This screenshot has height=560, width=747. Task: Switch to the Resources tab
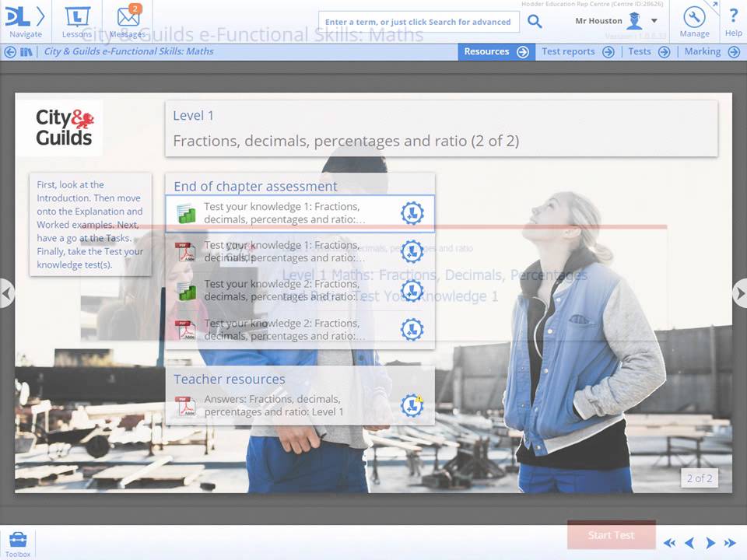tap(496, 51)
